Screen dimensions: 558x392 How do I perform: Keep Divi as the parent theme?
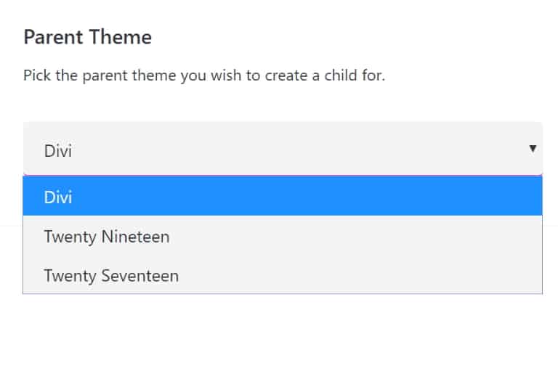click(x=283, y=196)
